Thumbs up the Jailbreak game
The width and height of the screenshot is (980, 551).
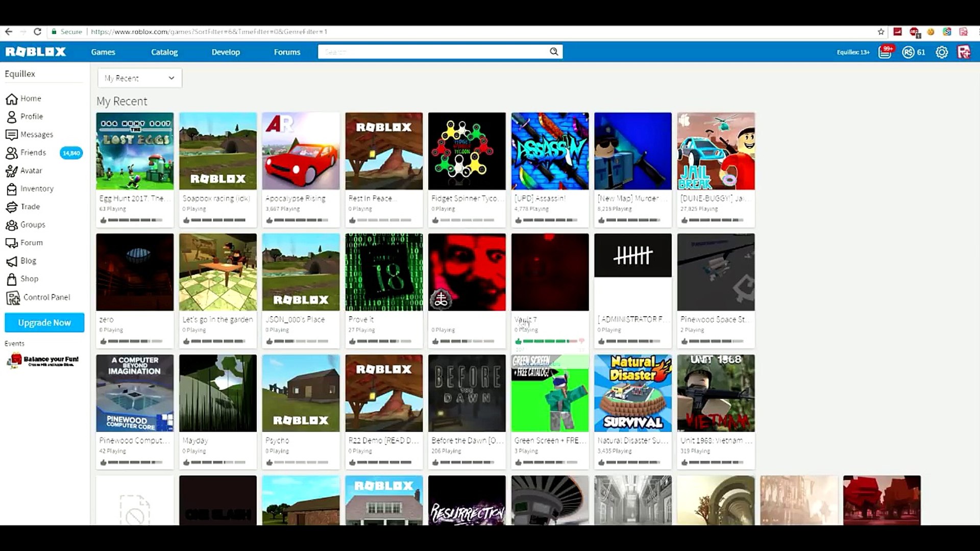coord(684,220)
